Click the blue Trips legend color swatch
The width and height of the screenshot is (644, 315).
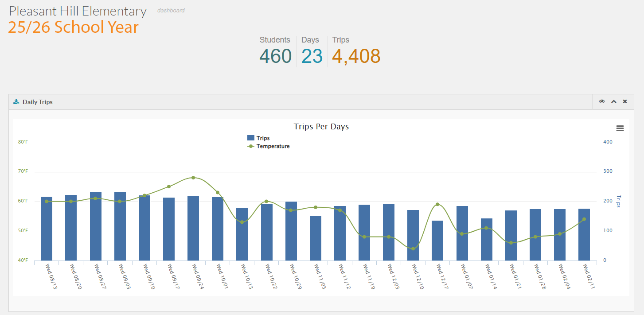click(x=251, y=138)
